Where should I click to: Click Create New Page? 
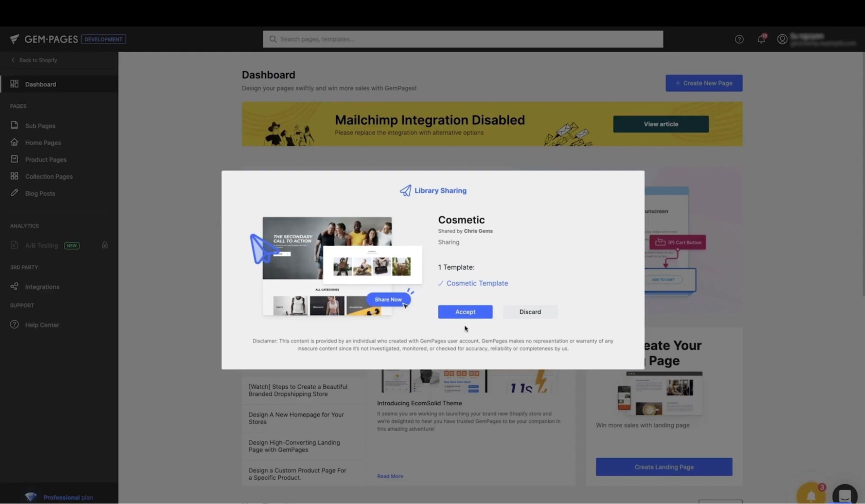pyautogui.click(x=704, y=83)
